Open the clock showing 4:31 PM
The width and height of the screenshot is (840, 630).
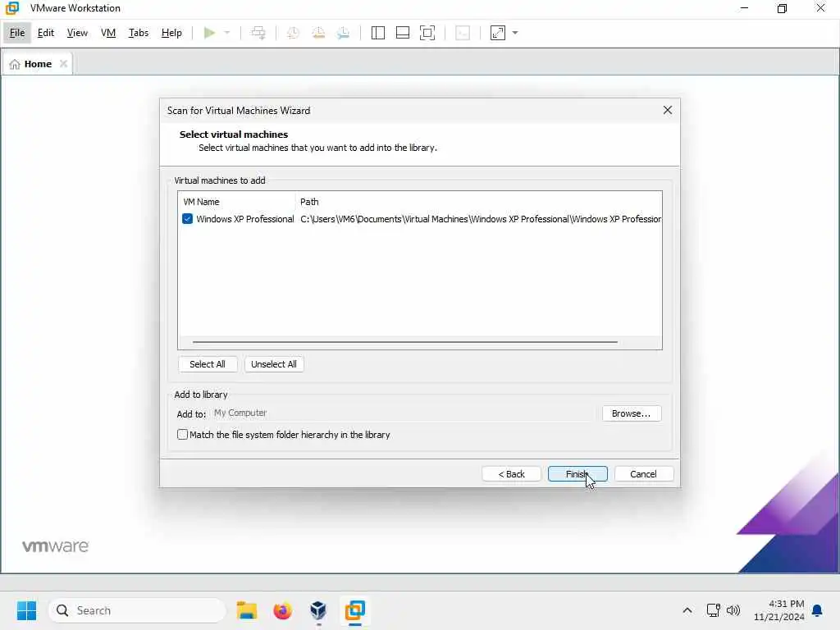pos(779,610)
